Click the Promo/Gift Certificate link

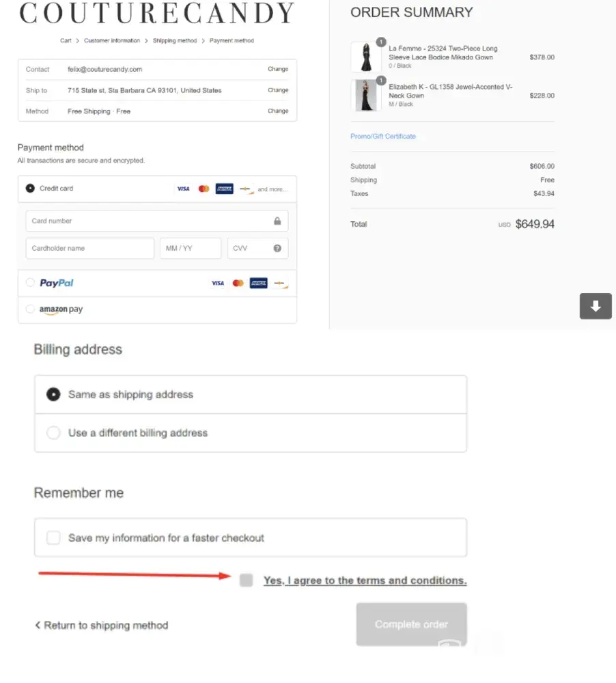tap(383, 137)
